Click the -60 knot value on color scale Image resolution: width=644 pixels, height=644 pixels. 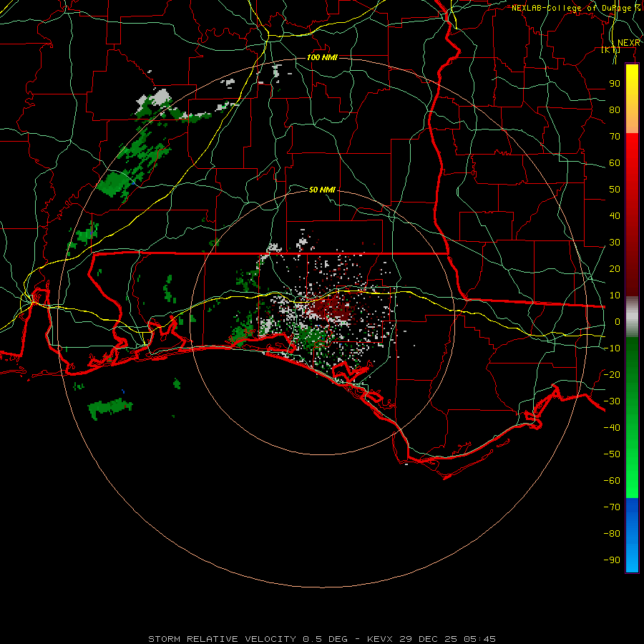(612, 481)
